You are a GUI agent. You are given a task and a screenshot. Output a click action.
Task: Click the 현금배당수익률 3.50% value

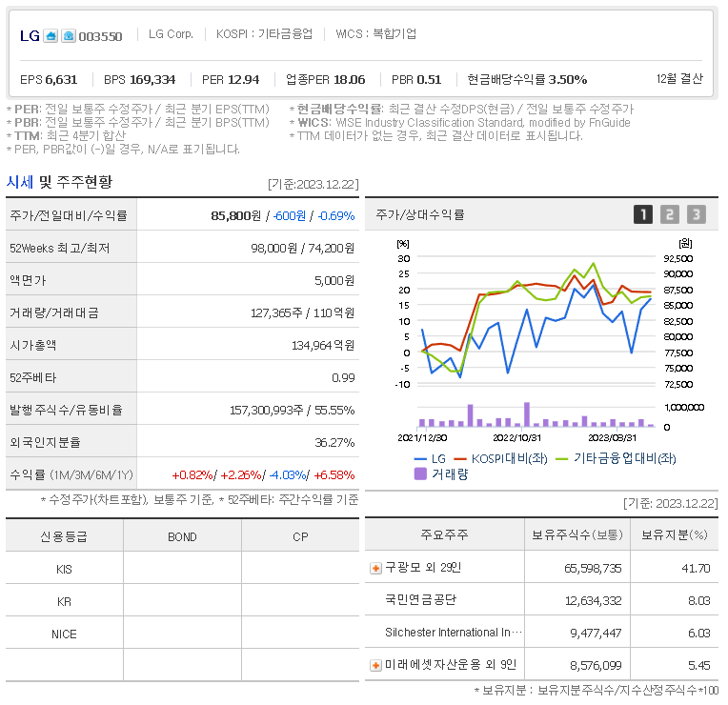pyautogui.click(x=568, y=80)
